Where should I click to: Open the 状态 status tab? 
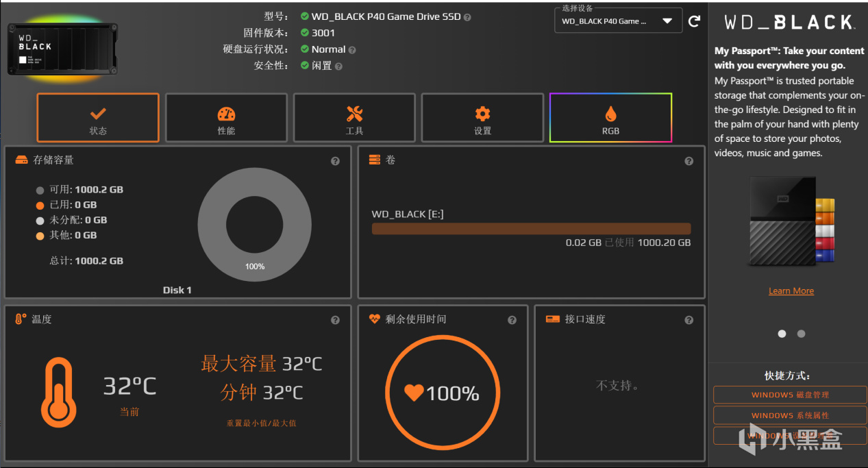pyautogui.click(x=98, y=118)
